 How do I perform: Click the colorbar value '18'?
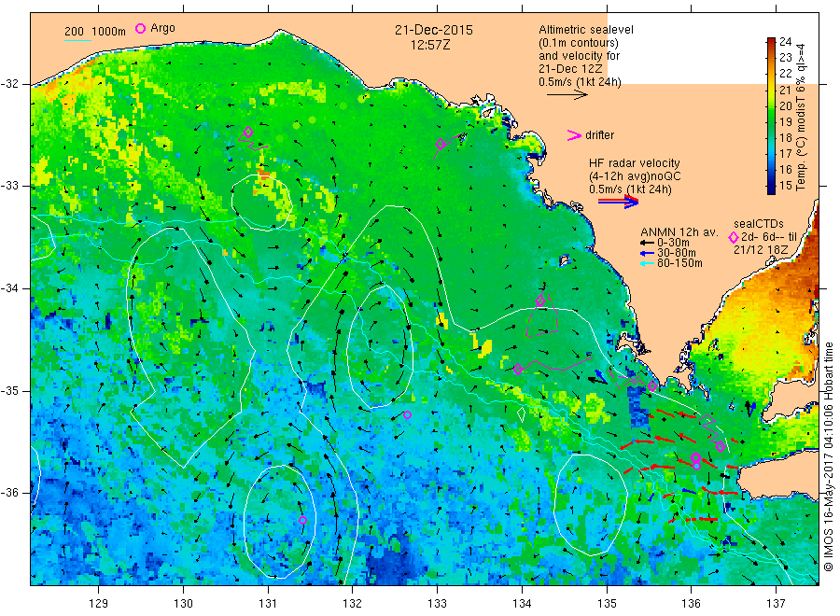click(785, 137)
